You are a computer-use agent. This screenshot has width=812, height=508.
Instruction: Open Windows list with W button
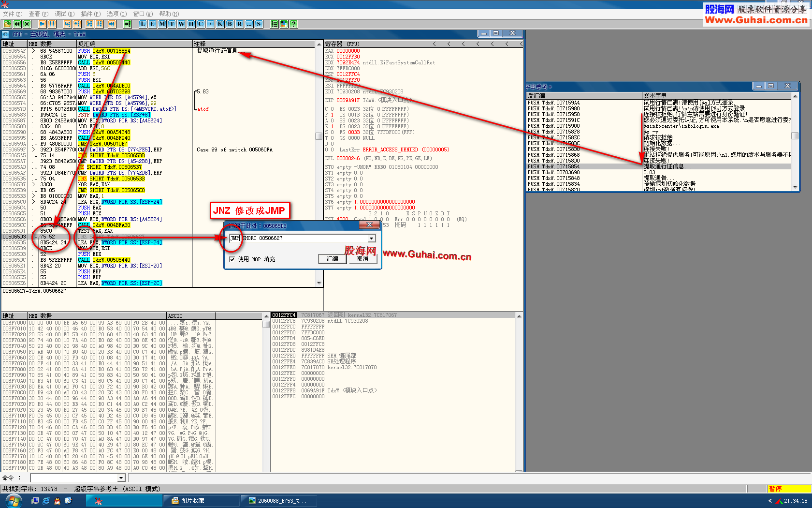(182, 24)
